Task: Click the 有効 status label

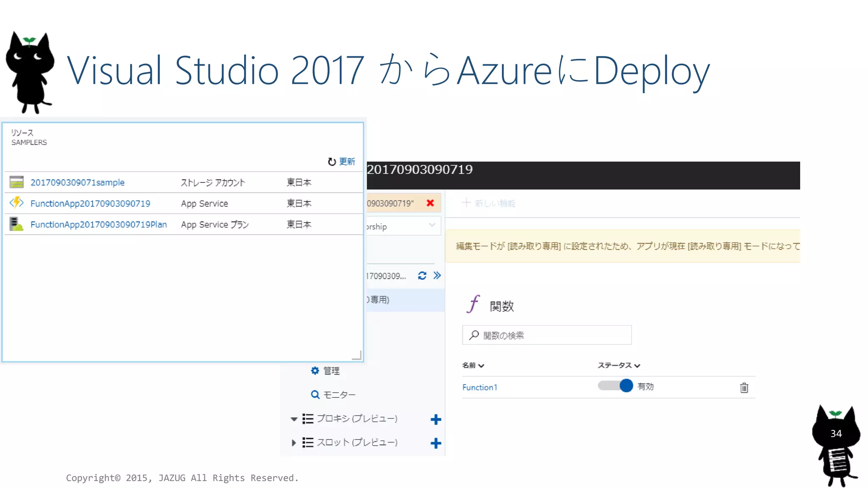Action: point(645,386)
